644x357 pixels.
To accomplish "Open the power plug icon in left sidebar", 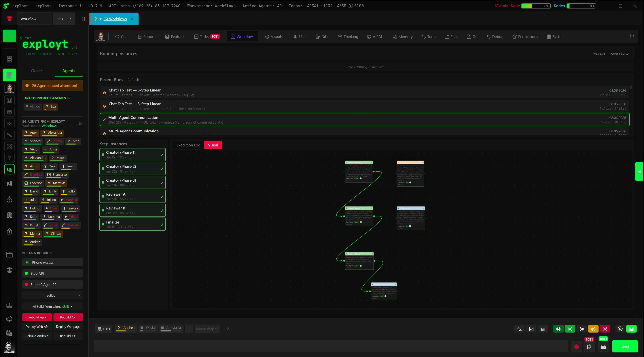I will (10, 158).
